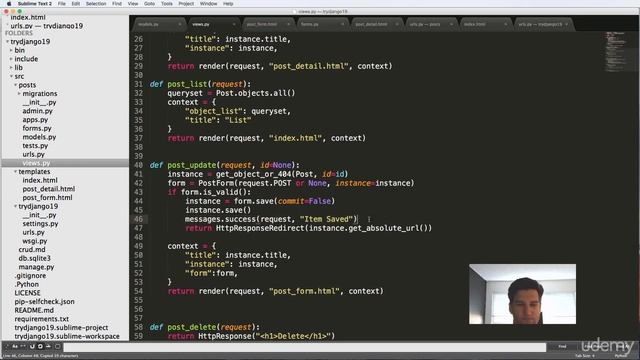Open models.py in the sidebar
This screenshot has width=640, height=360.
click(39, 137)
